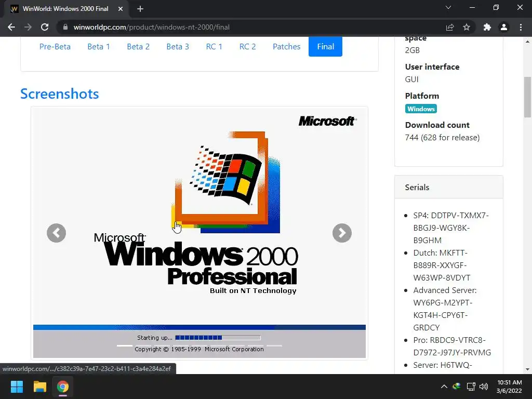532x399 pixels.
Task: Go back with the browser back arrow
Action: [x=11, y=27]
